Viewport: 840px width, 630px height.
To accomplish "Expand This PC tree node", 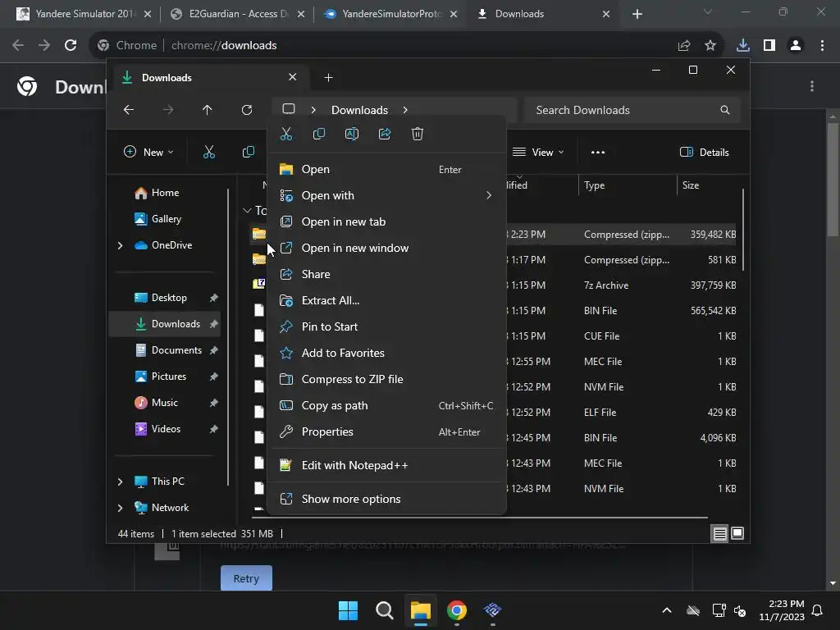I will (120, 482).
